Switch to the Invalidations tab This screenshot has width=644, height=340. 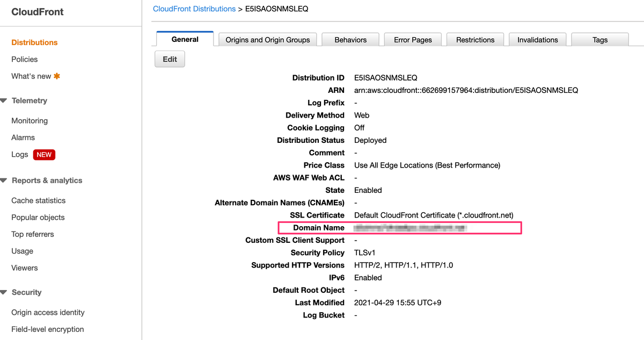click(x=538, y=40)
